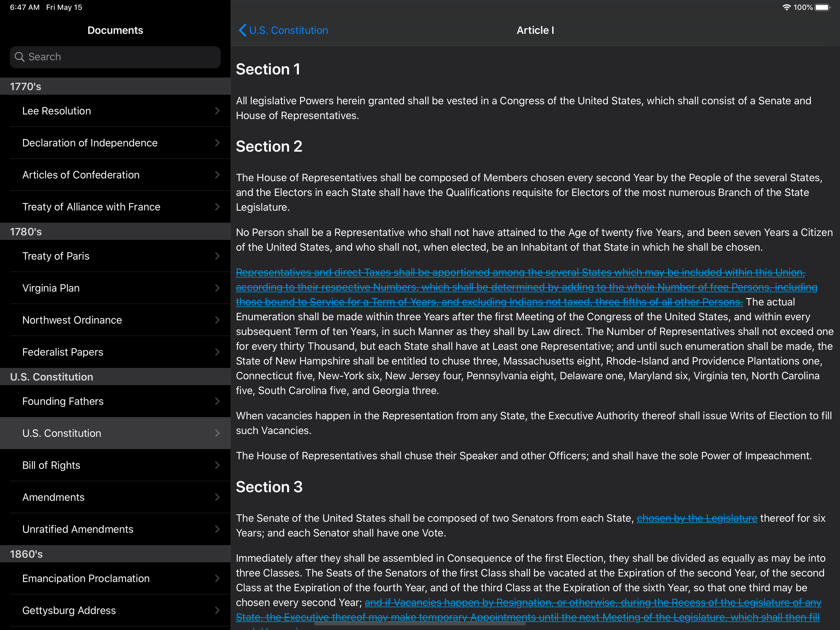The height and width of the screenshot is (630, 840).
Task: Tap the U.S. Constitution section header
Action: [x=115, y=377]
